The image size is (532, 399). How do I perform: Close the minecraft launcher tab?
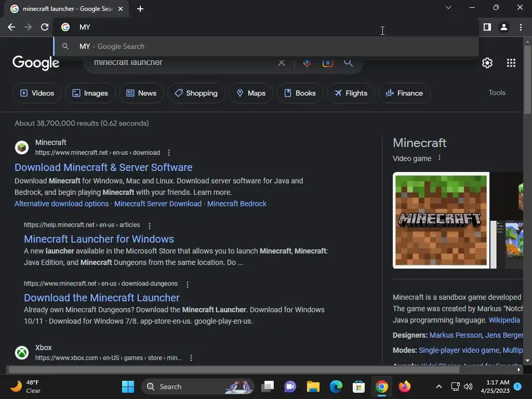(121, 9)
